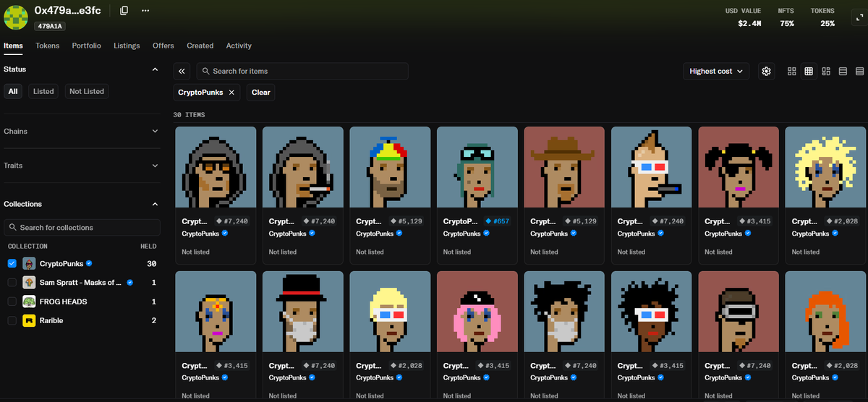Open the VR headset punk thumbnail
The height and width of the screenshot is (402, 868).
click(x=739, y=312)
